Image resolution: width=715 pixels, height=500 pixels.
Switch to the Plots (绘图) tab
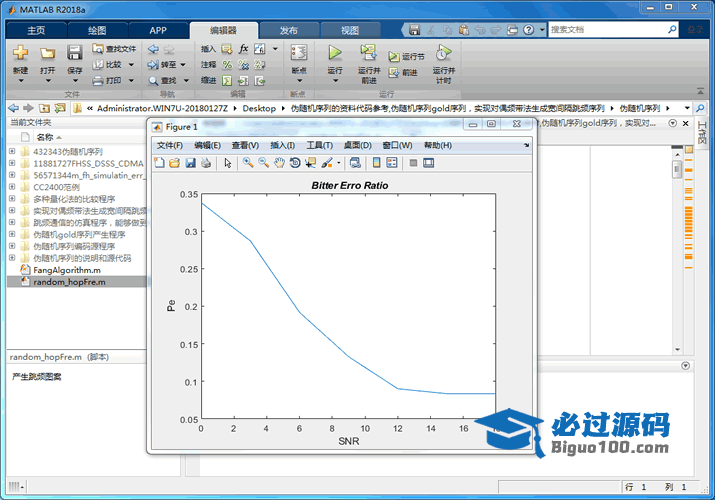(x=97, y=31)
